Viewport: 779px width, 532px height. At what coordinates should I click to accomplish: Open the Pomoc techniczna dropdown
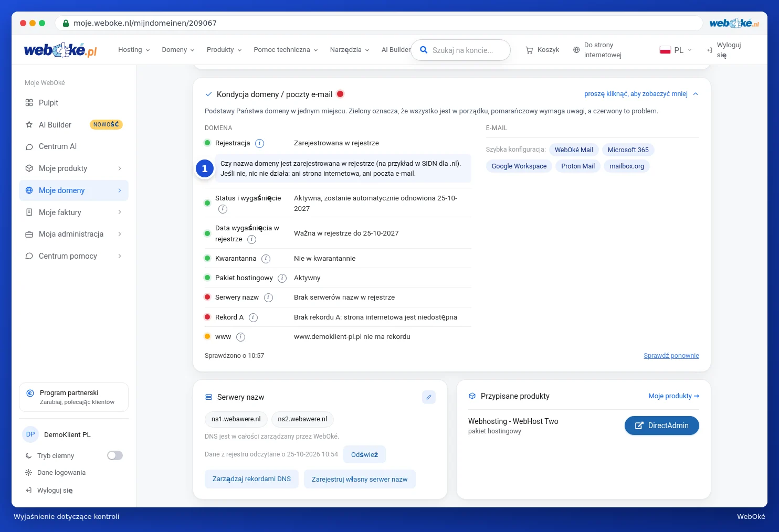click(x=286, y=50)
